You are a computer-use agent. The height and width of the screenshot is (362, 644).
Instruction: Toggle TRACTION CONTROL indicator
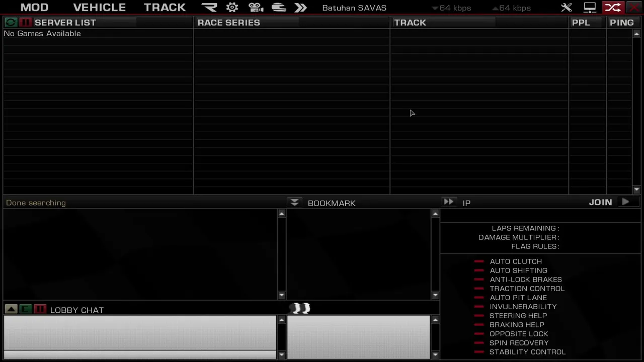(479, 289)
